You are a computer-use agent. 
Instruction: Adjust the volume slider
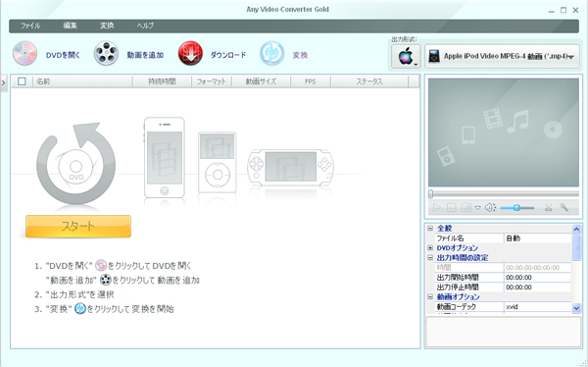tap(517, 208)
